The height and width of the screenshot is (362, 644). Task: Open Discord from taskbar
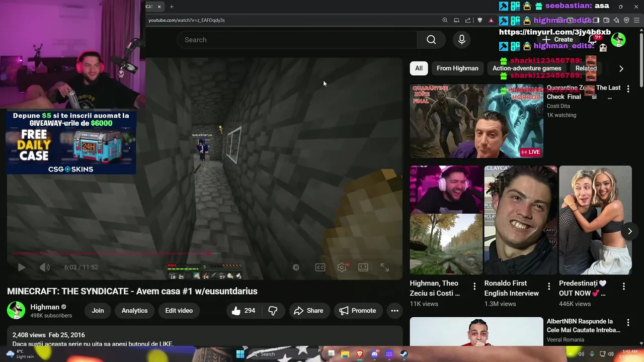coord(374,354)
